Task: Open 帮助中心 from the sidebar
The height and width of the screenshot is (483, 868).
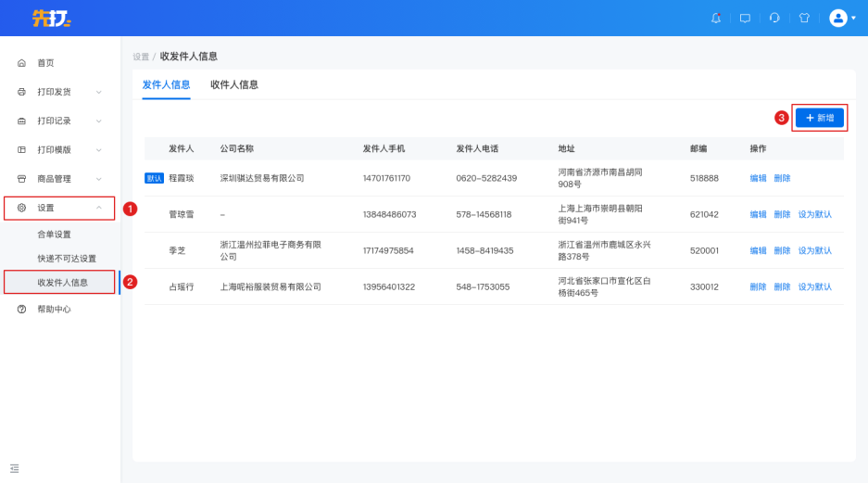Action: click(x=54, y=309)
